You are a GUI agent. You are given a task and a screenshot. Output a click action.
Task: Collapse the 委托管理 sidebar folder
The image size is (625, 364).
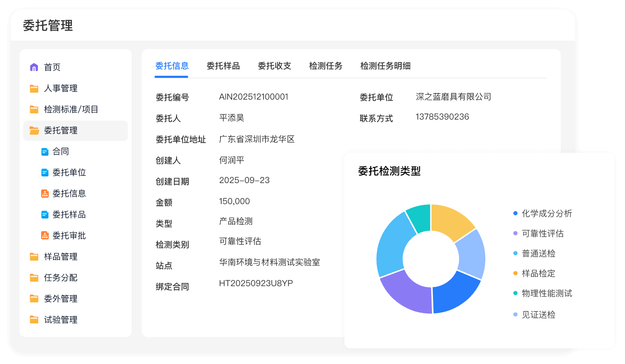click(60, 130)
